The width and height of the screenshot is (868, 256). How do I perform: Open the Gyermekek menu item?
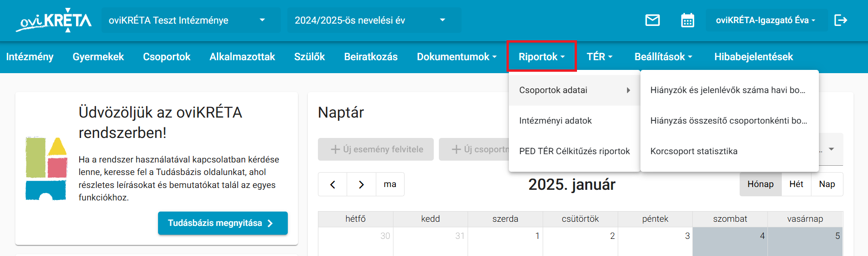(98, 57)
